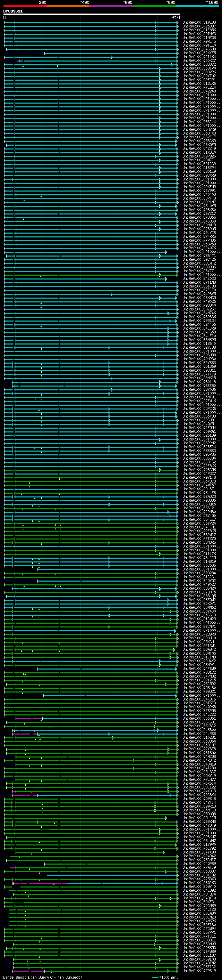
Task: Open hit UniRef100_B6HQX5
Action: 199,504
